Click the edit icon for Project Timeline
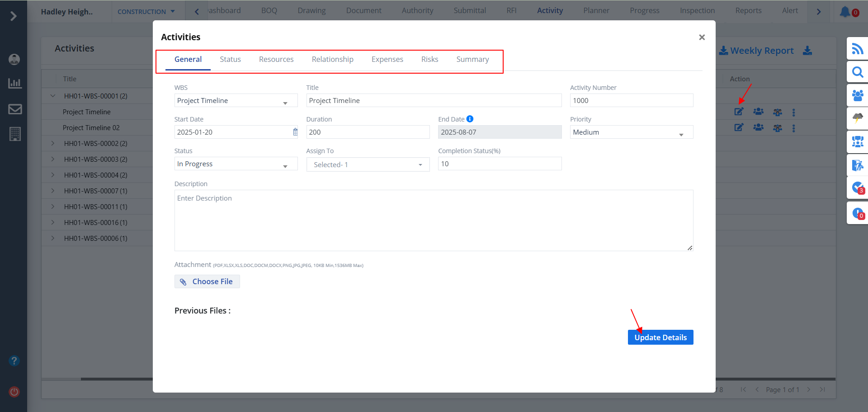 pyautogui.click(x=739, y=112)
